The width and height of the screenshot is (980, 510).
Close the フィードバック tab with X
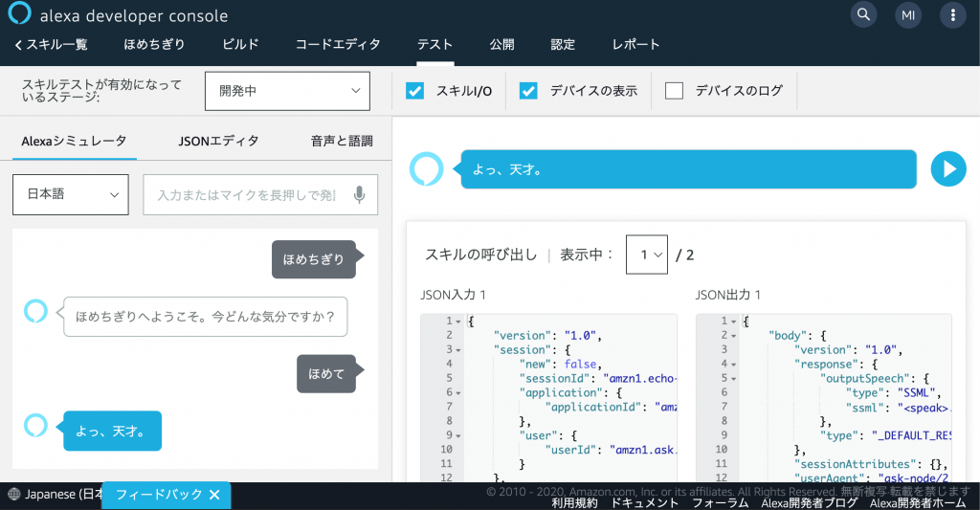click(x=214, y=495)
